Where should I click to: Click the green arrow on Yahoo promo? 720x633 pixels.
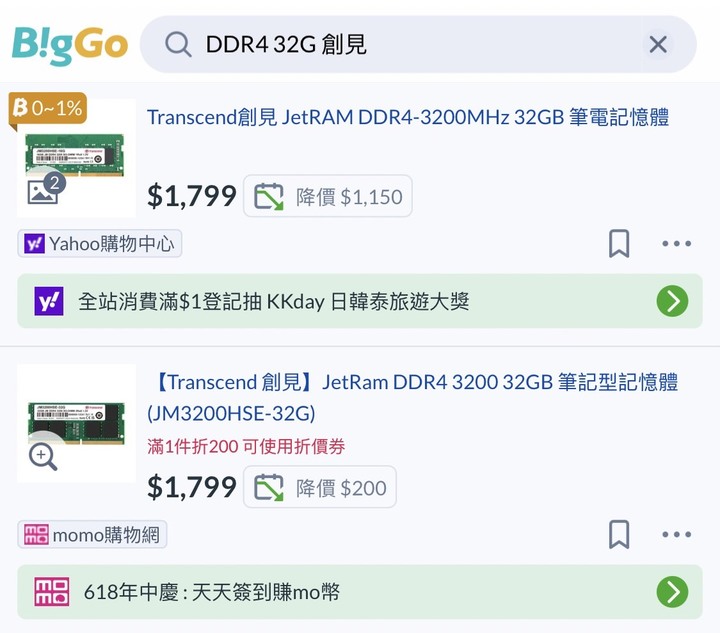pos(672,301)
